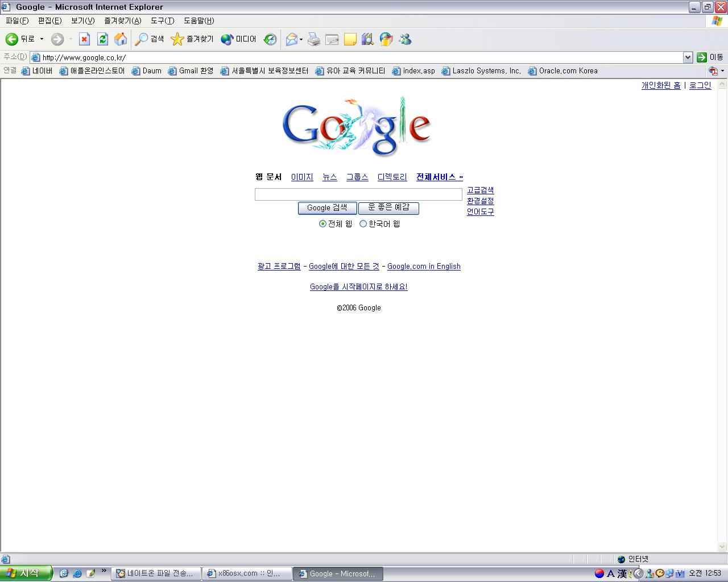
Task: Open the 전체서비스 » link
Action: [x=440, y=177]
